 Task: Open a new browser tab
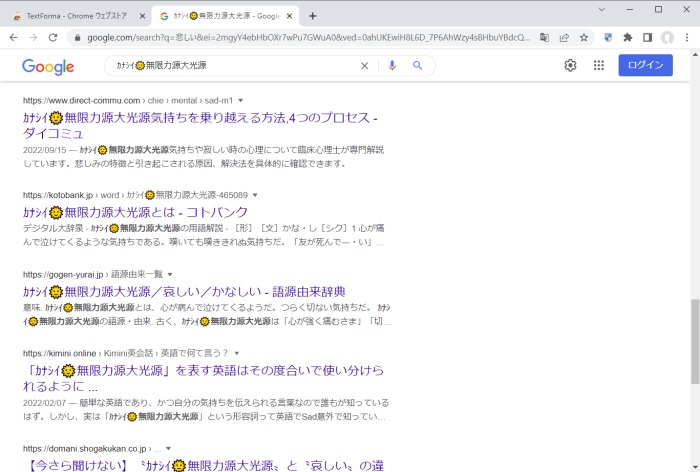[x=313, y=16]
